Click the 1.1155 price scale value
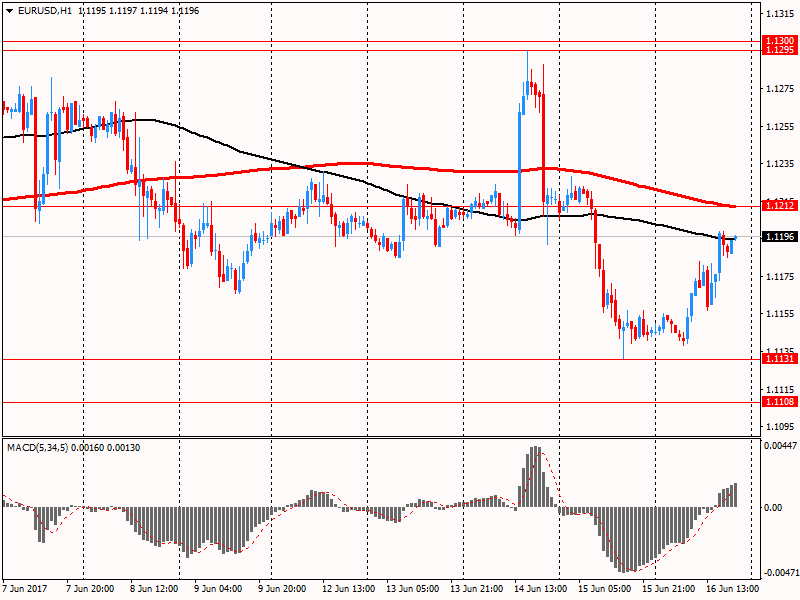 click(781, 314)
